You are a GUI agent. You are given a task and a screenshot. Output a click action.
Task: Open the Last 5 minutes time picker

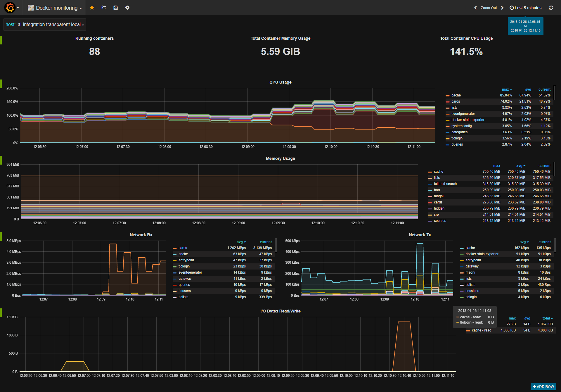coord(525,8)
